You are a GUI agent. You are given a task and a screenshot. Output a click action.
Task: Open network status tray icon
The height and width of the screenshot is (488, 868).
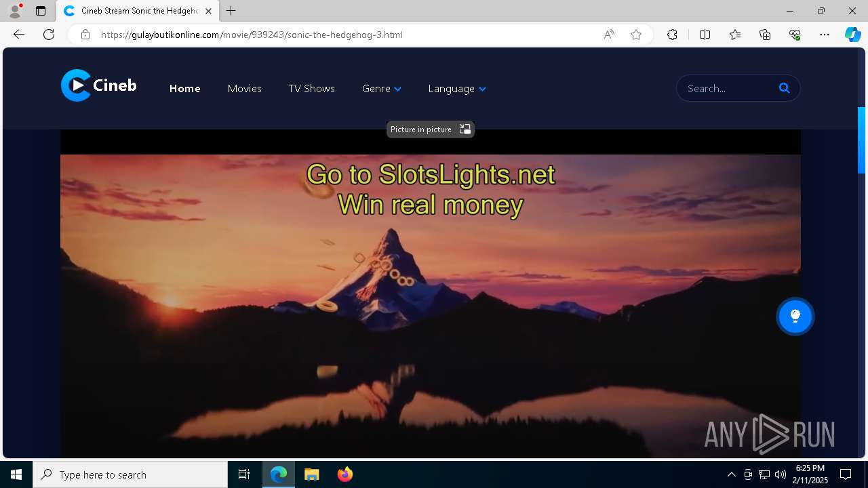764,474
